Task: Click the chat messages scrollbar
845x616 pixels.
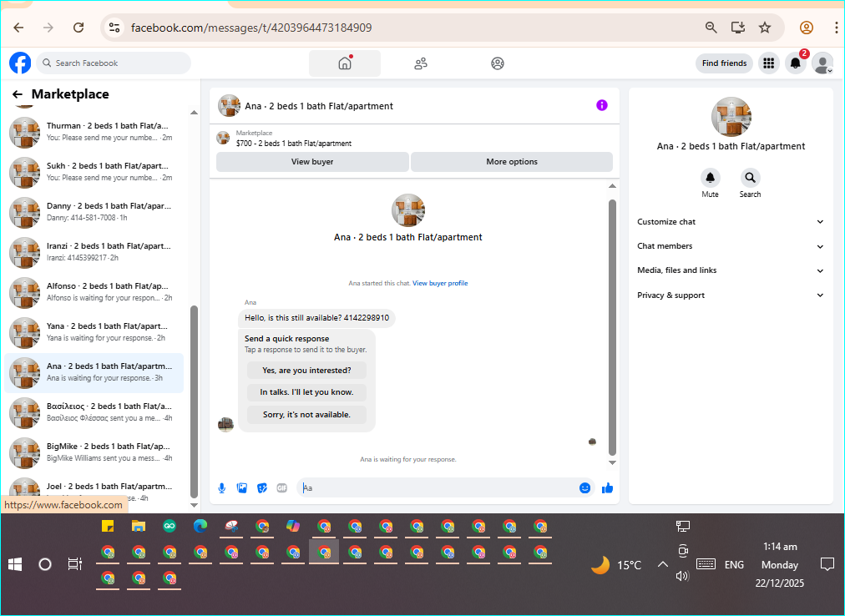Action: (612, 327)
